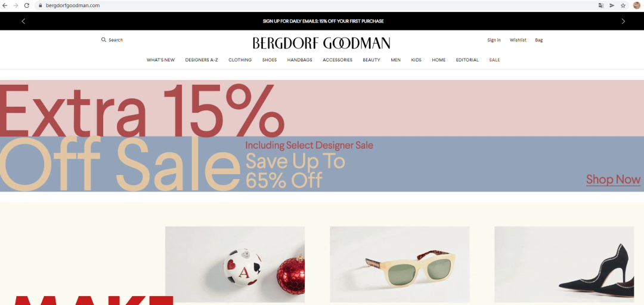
Task: Show next promo with right chevron
Action: [623, 21]
